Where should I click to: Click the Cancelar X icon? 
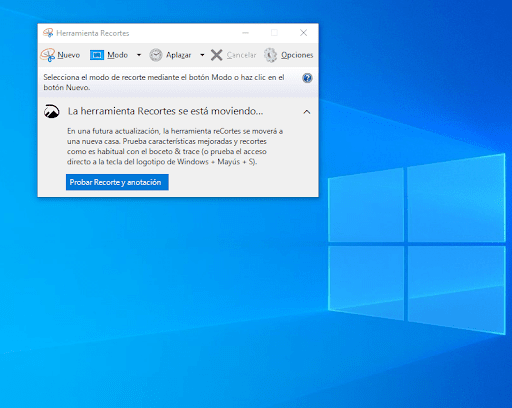[216, 55]
